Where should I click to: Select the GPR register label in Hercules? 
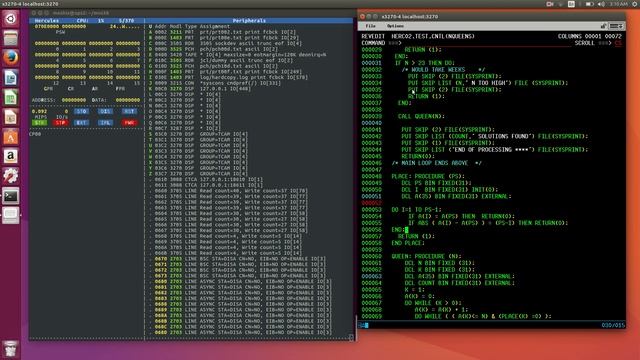pyautogui.click(x=48, y=89)
